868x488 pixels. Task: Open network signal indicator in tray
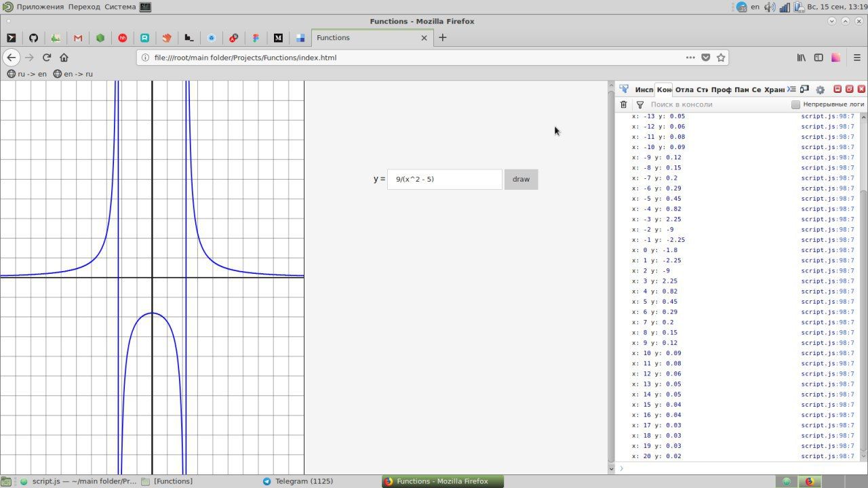click(x=785, y=7)
